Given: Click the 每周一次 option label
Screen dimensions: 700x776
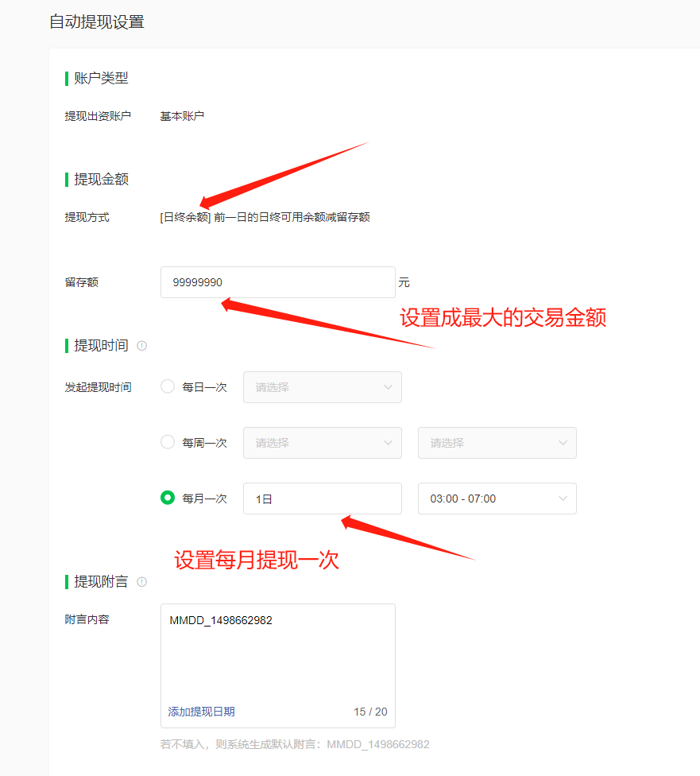Looking at the screenshot, I should [x=204, y=443].
